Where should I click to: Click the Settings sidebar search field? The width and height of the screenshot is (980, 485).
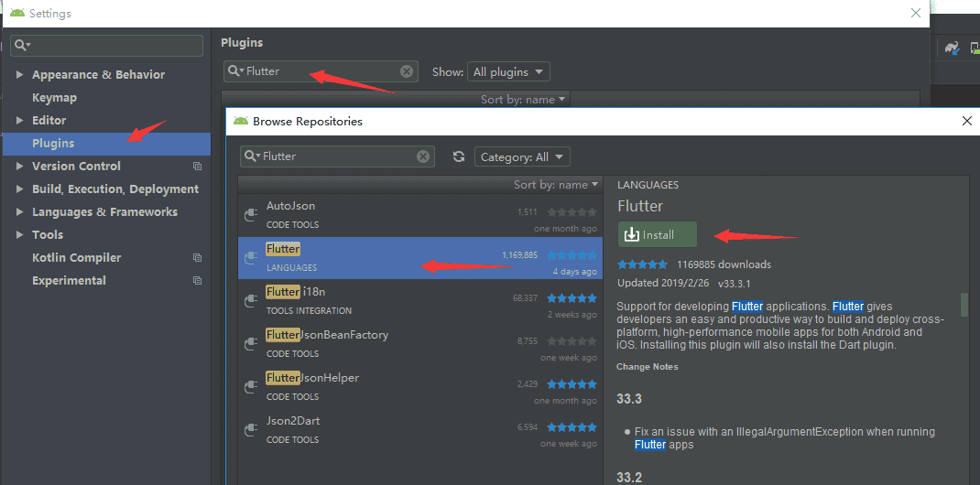click(x=107, y=46)
